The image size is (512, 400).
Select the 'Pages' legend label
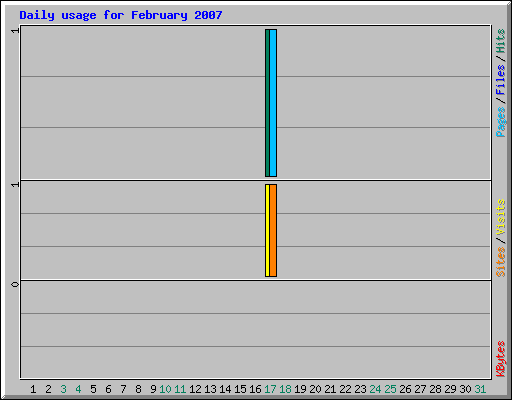[500, 122]
